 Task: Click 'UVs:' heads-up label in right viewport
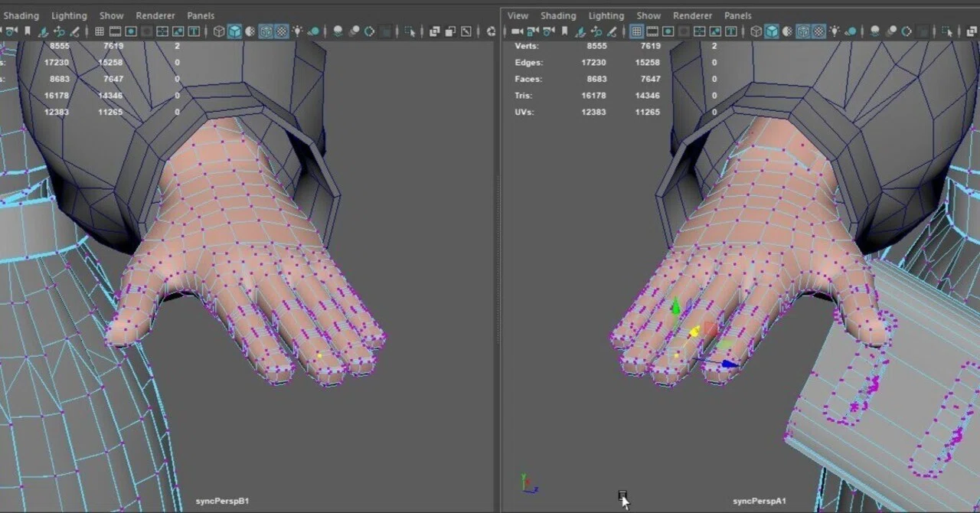pos(524,112)
